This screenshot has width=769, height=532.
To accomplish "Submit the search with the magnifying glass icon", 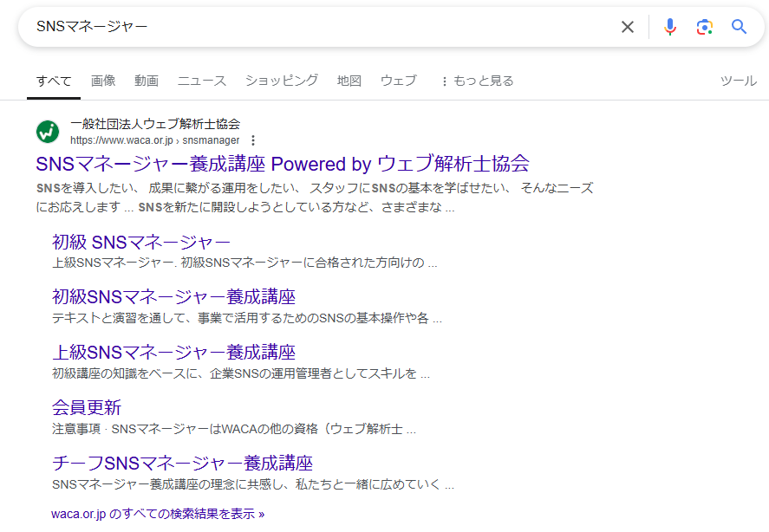I will click(x=739, y=27).
